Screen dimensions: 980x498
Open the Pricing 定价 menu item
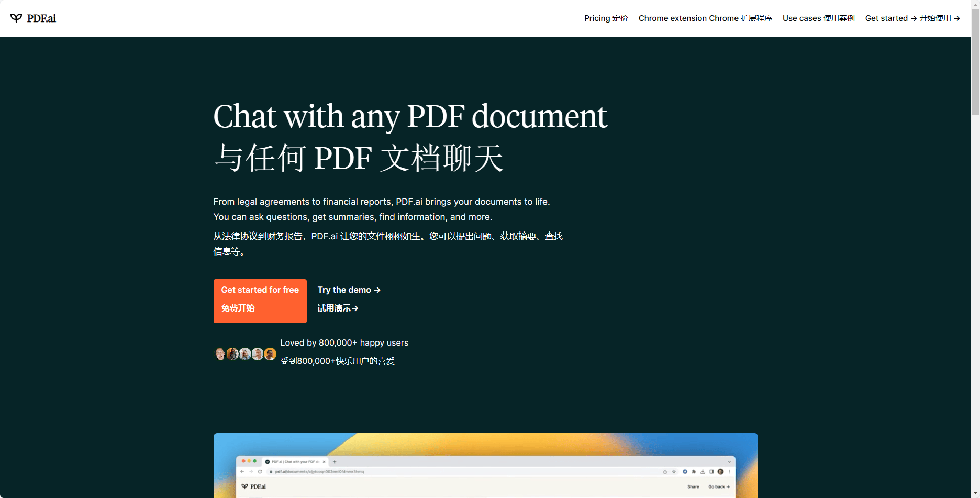pos(606,18)
